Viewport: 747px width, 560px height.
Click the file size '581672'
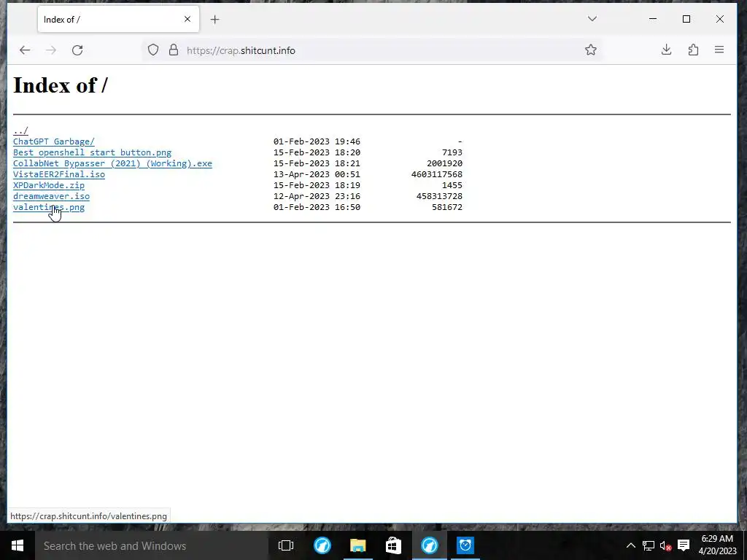coord(447,207)
